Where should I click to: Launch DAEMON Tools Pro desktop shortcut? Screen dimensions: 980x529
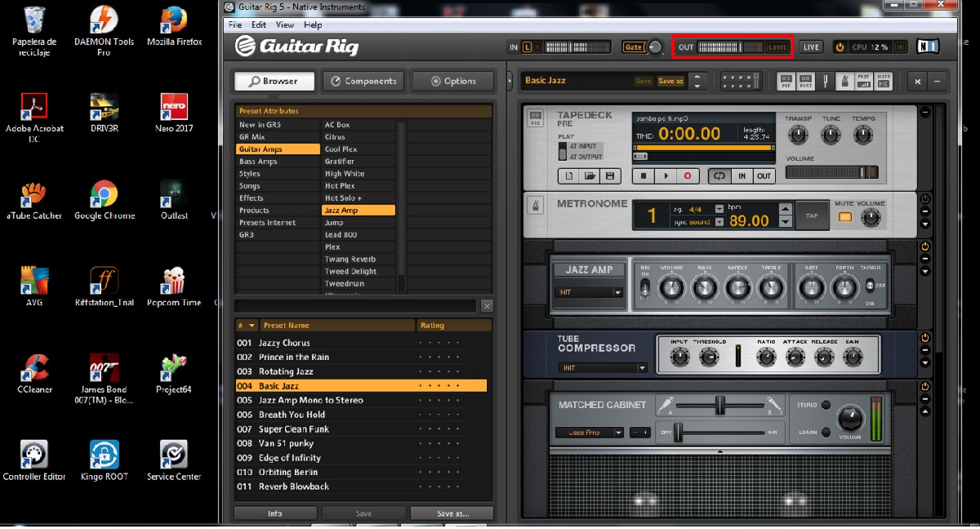click(x=104, y=30)
